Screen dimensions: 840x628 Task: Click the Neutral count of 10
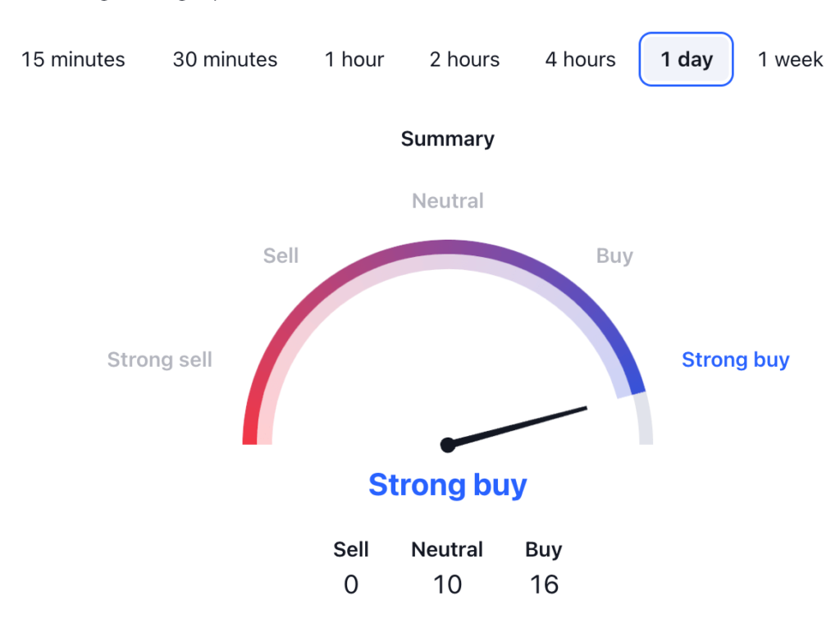(x=447, y=584)
